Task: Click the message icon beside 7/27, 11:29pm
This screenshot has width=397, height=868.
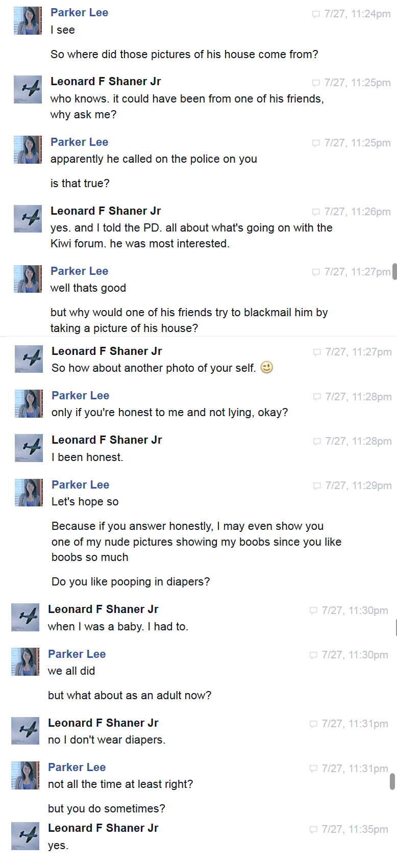Action: [x=317, y=486]
